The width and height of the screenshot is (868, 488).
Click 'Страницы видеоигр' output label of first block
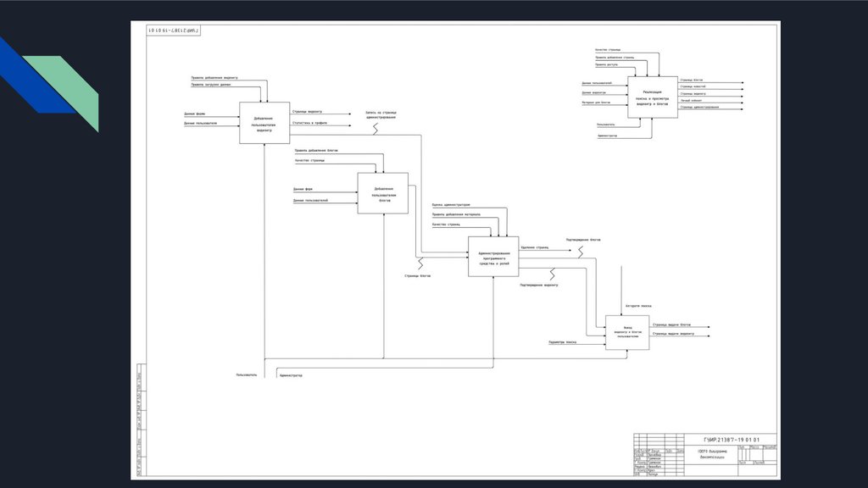[307, 112]
